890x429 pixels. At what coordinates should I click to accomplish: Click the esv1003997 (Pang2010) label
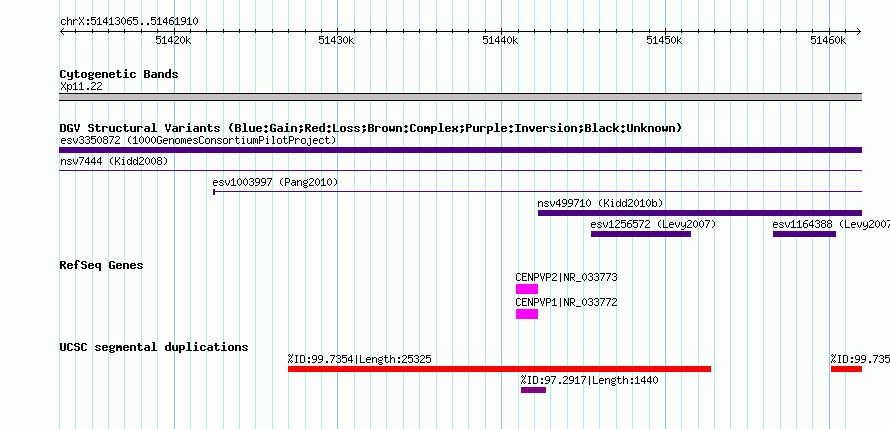tap(275, 182)
